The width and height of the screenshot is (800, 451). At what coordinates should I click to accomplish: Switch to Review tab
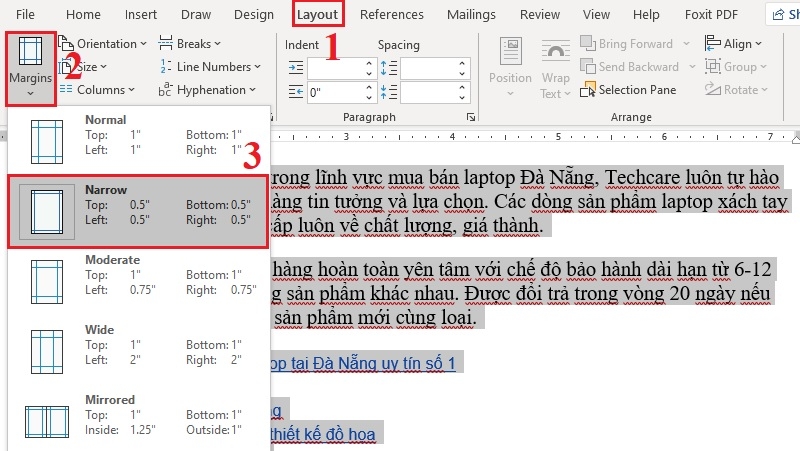click(x=540, y=14)
